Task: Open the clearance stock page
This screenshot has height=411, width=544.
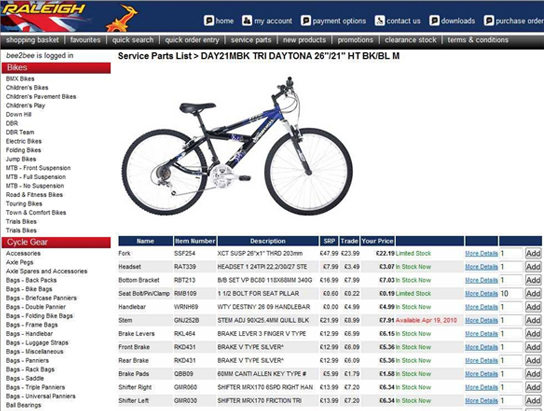Action: (410, 40)
